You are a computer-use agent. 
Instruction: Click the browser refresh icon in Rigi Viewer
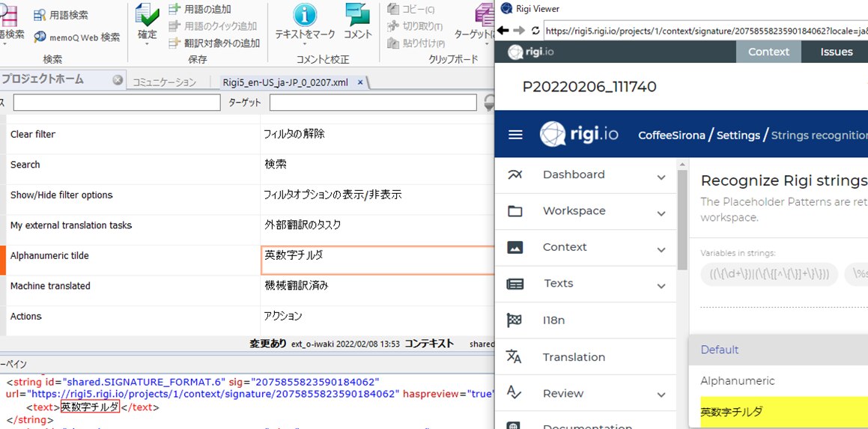click(535, 31)
